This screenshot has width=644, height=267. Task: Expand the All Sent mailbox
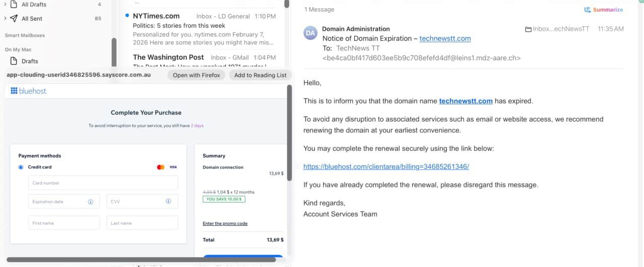pos(5,19)
